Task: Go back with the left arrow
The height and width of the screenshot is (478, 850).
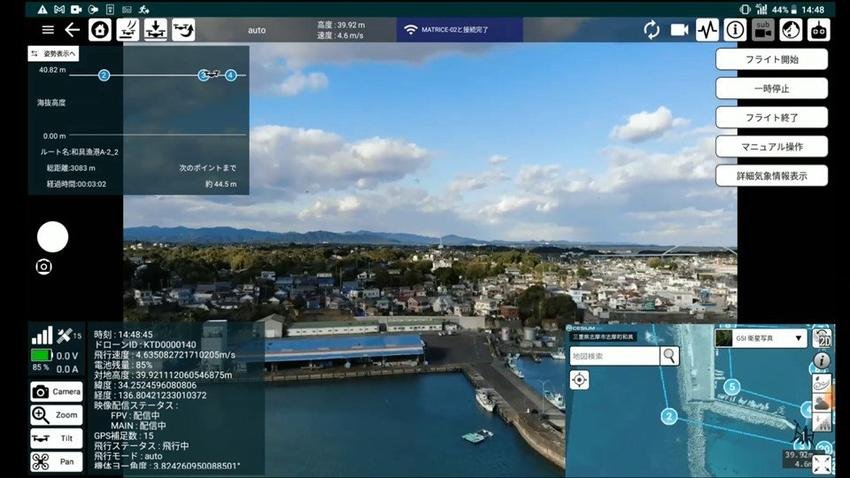Action: click(x=72, y=30)
